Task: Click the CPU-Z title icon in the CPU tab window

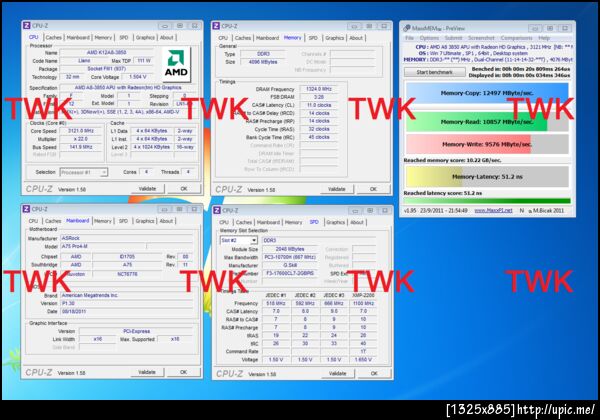Action: 26,26
